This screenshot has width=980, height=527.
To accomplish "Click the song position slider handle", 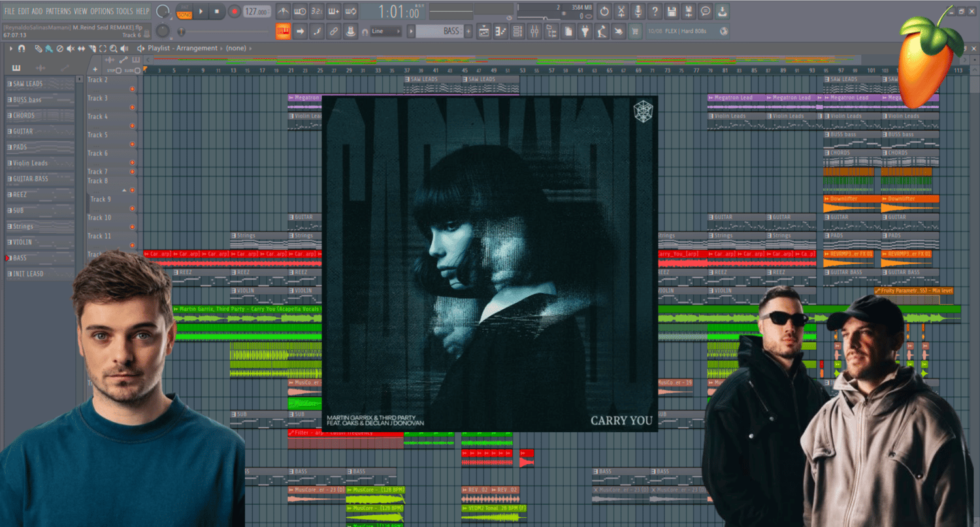I will [x=181, y=31].
